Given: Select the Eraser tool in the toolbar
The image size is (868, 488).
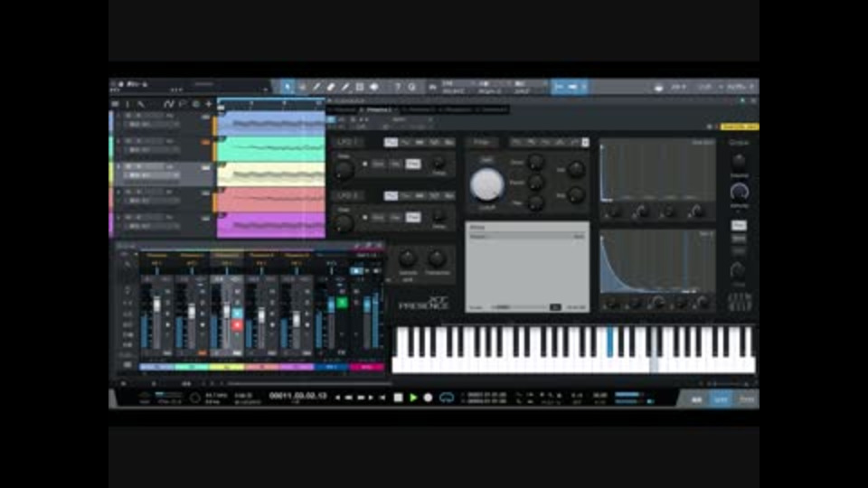Looking at the screenshot, I should coord(331,87).
